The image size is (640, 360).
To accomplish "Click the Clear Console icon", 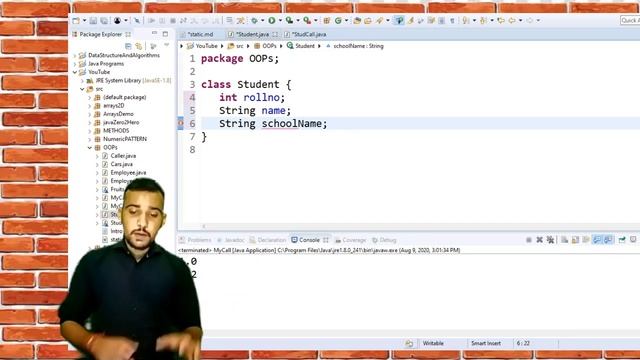I will point(564,240).
